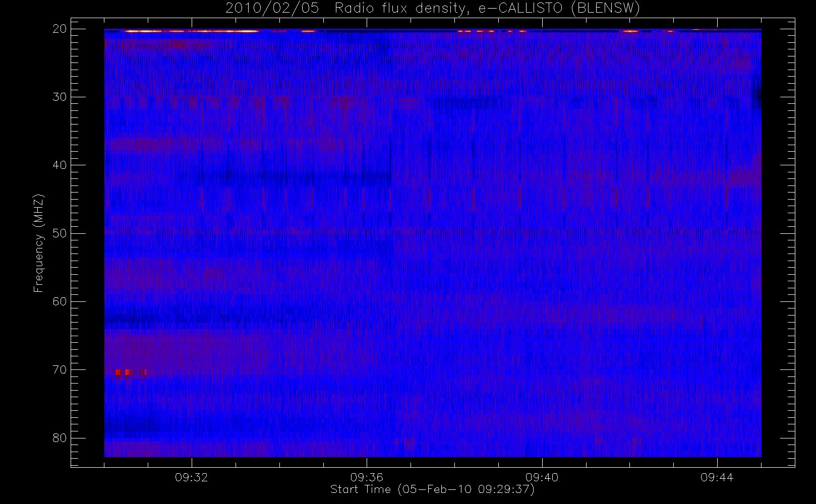The width and height of the screenshot is (816, 504).
Task: Click the plot title "Radio flux density, e-CALLISTO (BLENSW)"
Action: 487,8
